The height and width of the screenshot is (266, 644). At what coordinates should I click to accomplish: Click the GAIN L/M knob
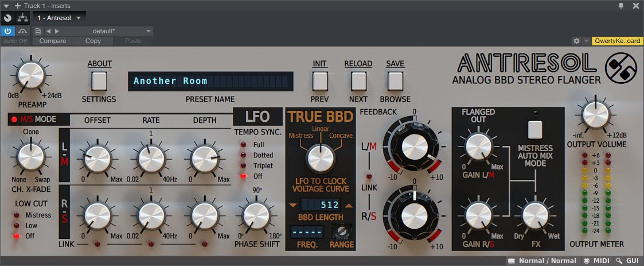coord(478,147)
